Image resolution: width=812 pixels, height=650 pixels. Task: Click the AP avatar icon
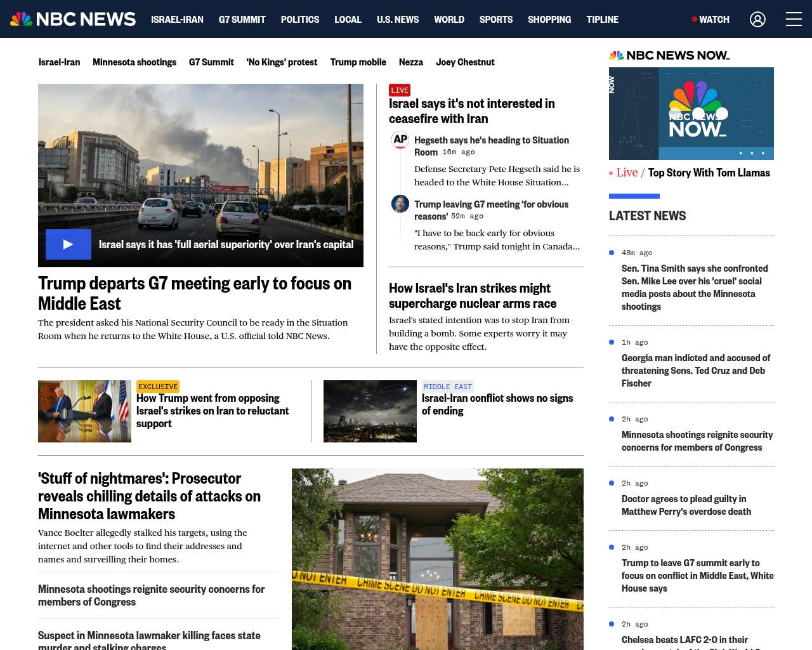coord(400,140)
